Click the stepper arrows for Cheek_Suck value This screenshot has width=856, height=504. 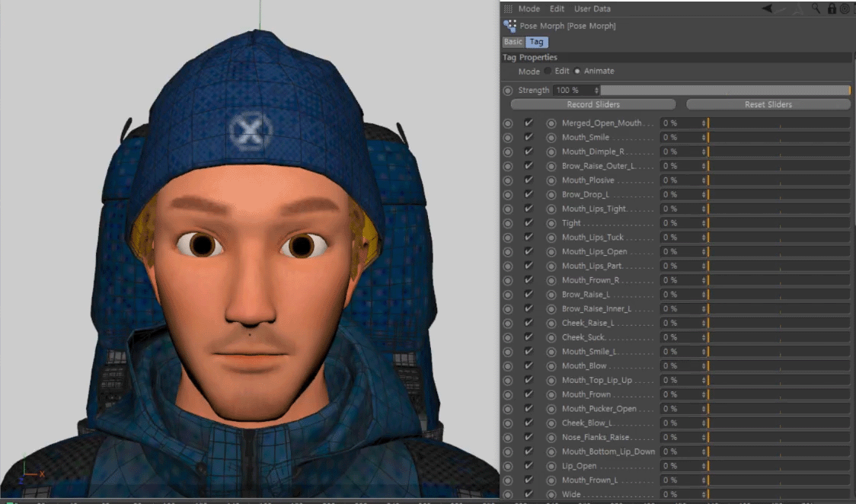point(704,337)
